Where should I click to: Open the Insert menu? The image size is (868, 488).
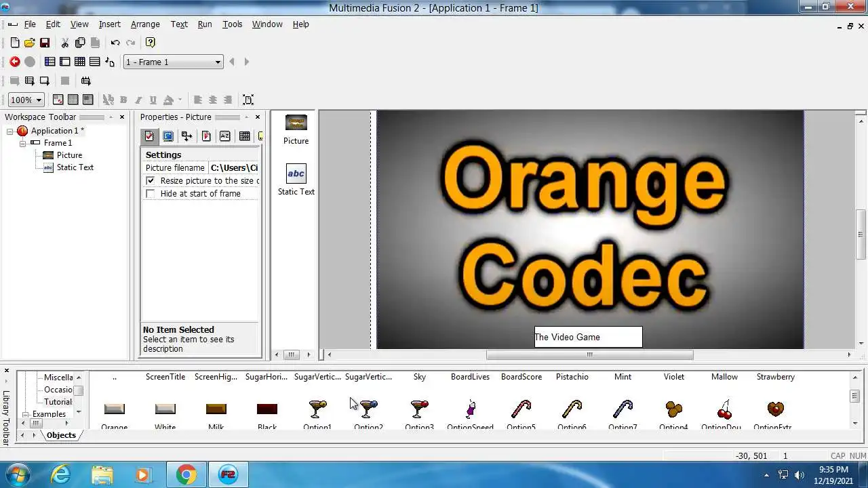click(110, 24)
